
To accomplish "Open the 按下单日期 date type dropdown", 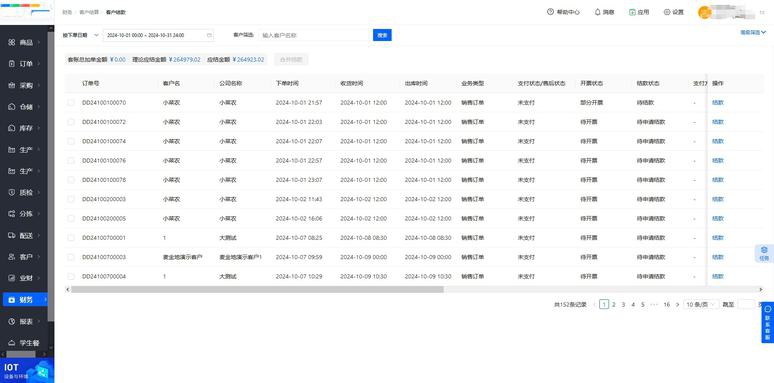I will click(x=81, y=35).
